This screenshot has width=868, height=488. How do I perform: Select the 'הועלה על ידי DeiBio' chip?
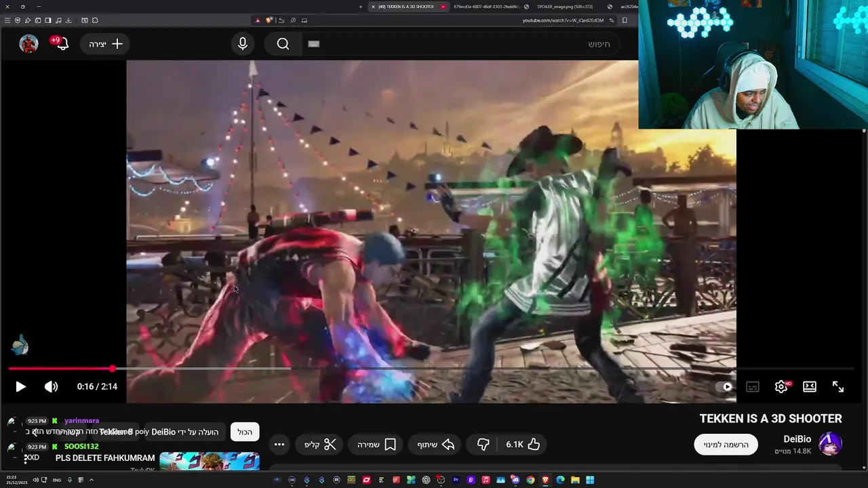point(184,432)
